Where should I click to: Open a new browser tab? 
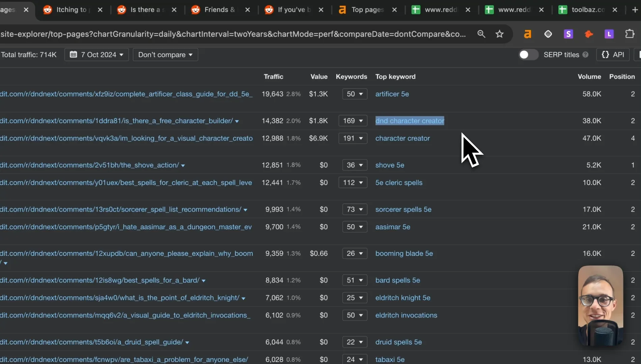point(635,10)
